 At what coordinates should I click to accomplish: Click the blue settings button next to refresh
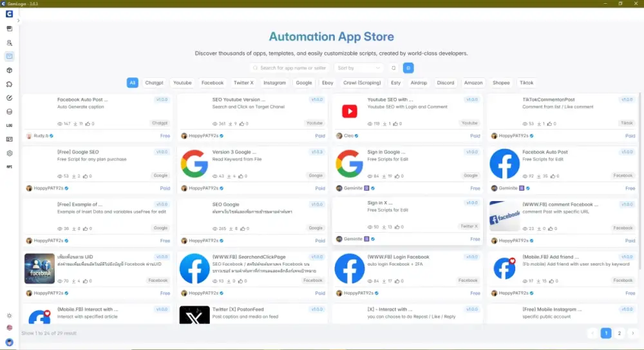408,68
